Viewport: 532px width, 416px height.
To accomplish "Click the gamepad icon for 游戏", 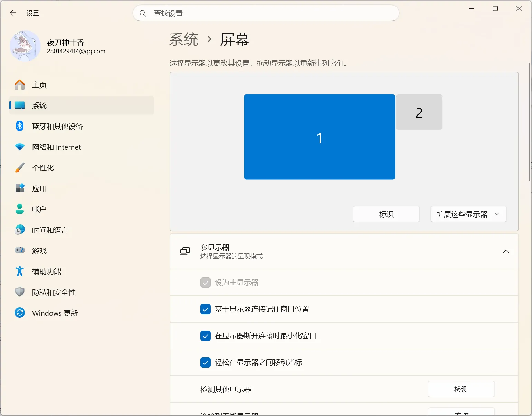I will [20, 250].
